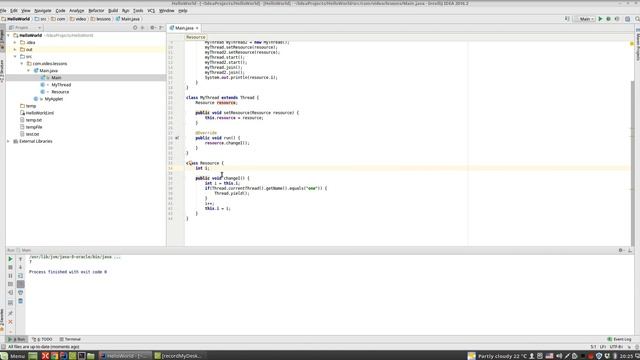Viewport: 640px width, 360px height.
Task: Open the Event Log
Action: coord(619,339)
